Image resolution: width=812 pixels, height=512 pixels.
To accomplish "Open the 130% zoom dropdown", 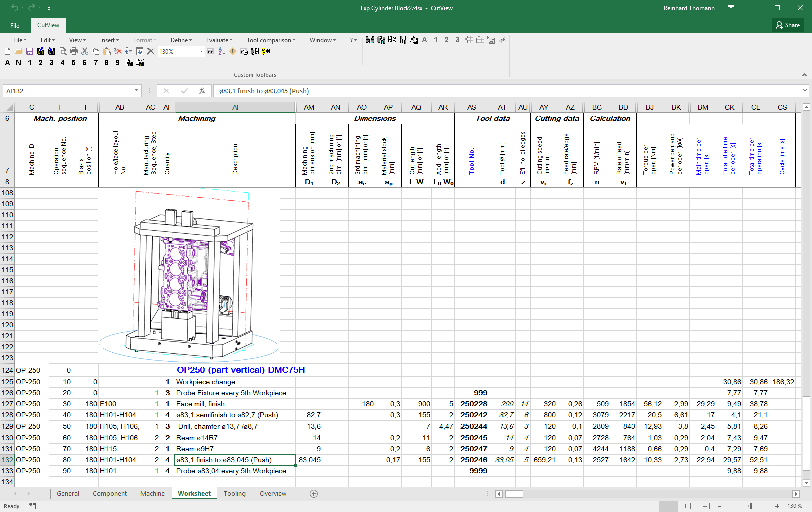I will click(201, 51).
